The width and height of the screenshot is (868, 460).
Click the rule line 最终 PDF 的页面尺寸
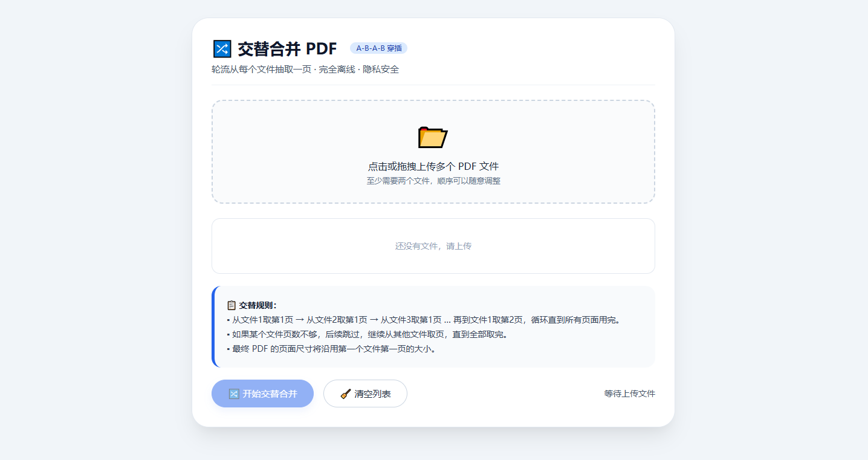(331, 349)
